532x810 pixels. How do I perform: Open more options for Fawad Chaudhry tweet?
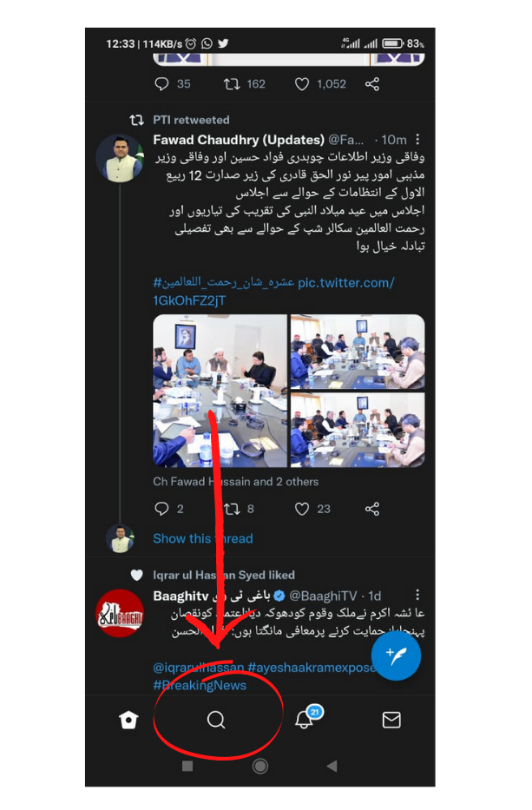tap(417, 140)
